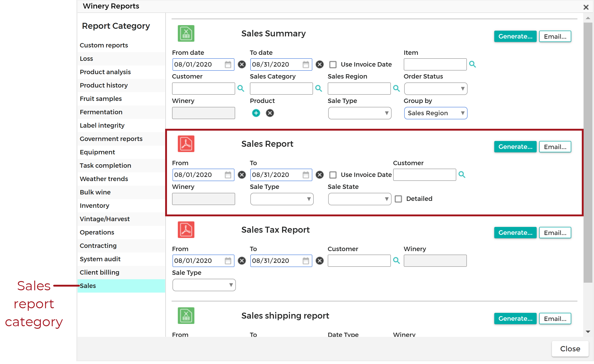Viewport: 594px width, 364px height.
Task: Click the Sales shipping report Excel icon
Action: pyautogui.click(x=186, y=316)
